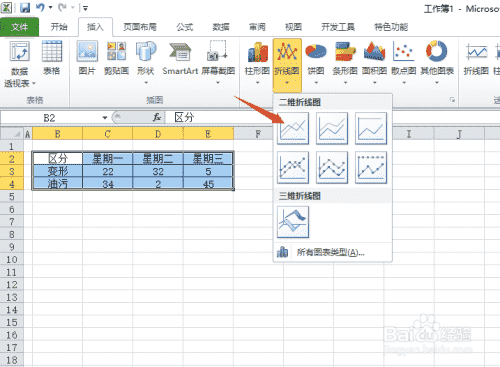Insert a 数据透视表 pivot table
500x367 pixels.
[20, 63]
